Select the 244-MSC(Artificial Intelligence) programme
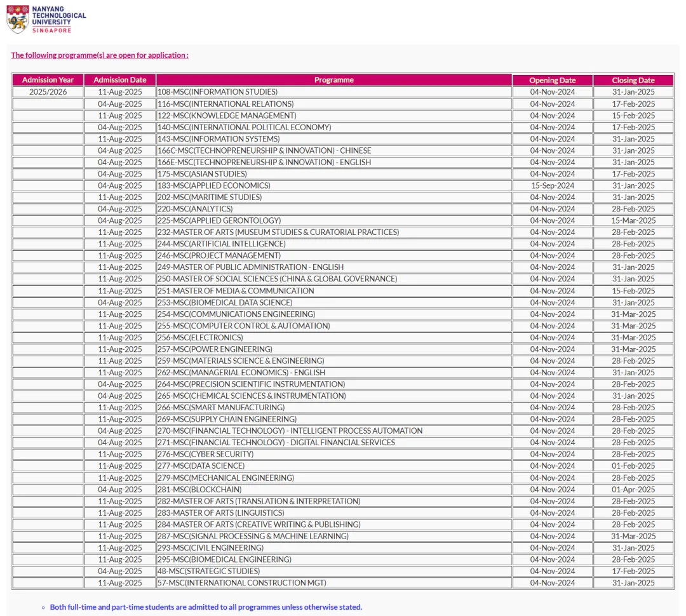Image resolution: width=686 pixels, height=616 pixels. tap(221, 244)
